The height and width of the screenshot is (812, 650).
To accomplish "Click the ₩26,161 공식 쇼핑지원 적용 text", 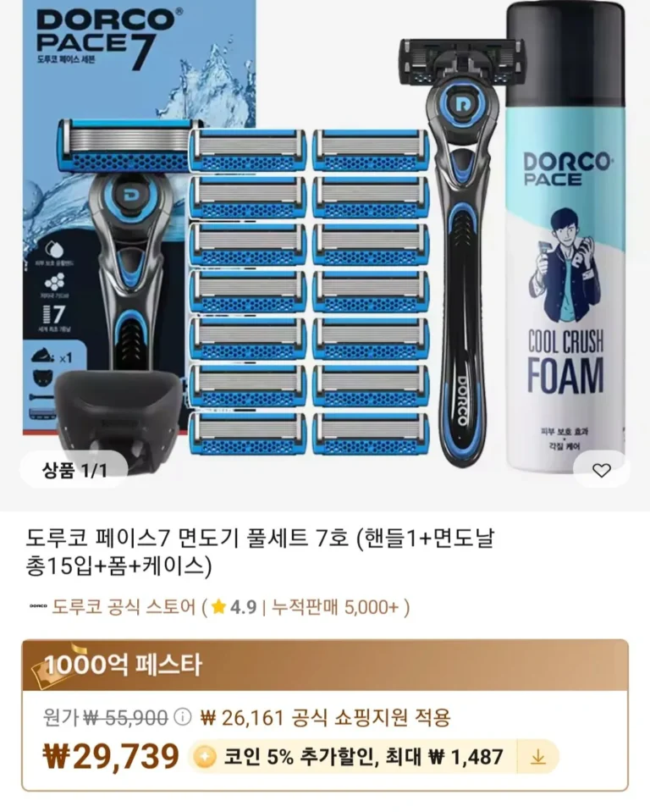I will click(x=326, y=718).
